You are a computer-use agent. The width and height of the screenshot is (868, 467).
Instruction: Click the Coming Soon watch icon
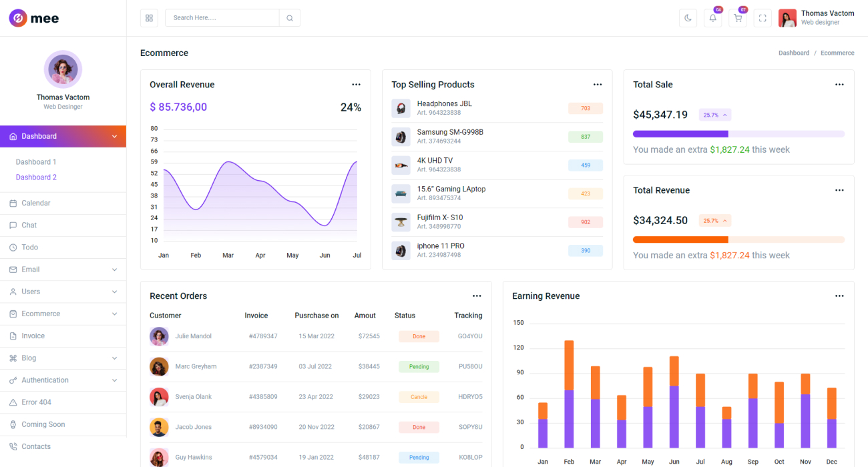pos(13,424)
